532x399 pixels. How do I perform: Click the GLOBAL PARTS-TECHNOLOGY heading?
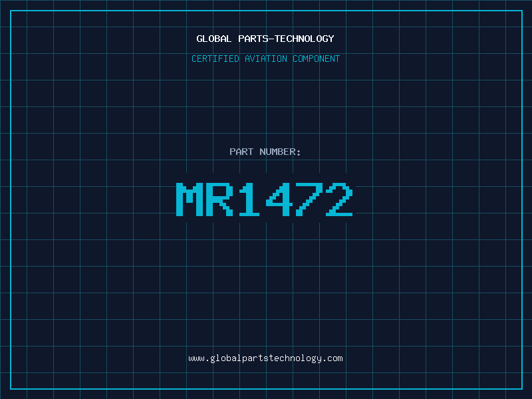coord(265,39)
